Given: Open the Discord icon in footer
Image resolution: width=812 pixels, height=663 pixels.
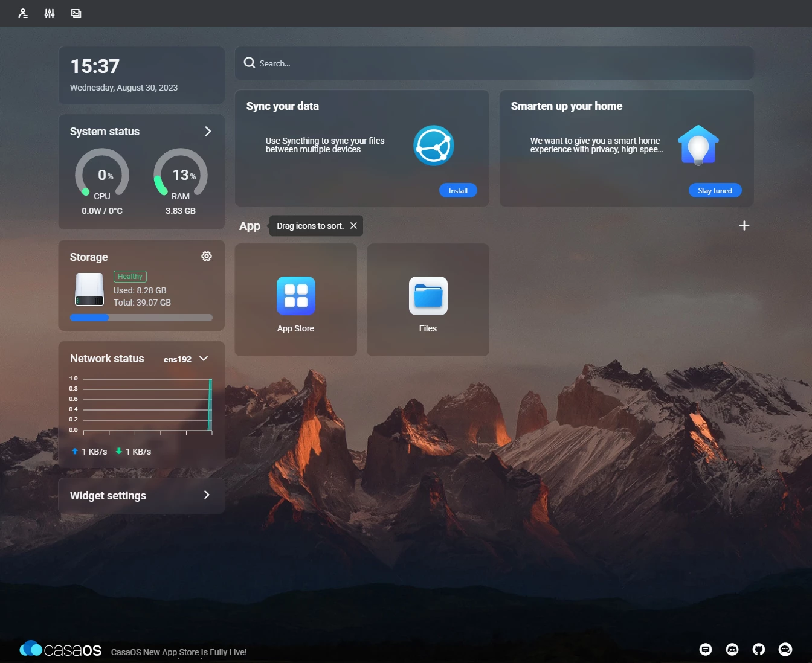Looking at the screenshot, I should click(732, 649).
